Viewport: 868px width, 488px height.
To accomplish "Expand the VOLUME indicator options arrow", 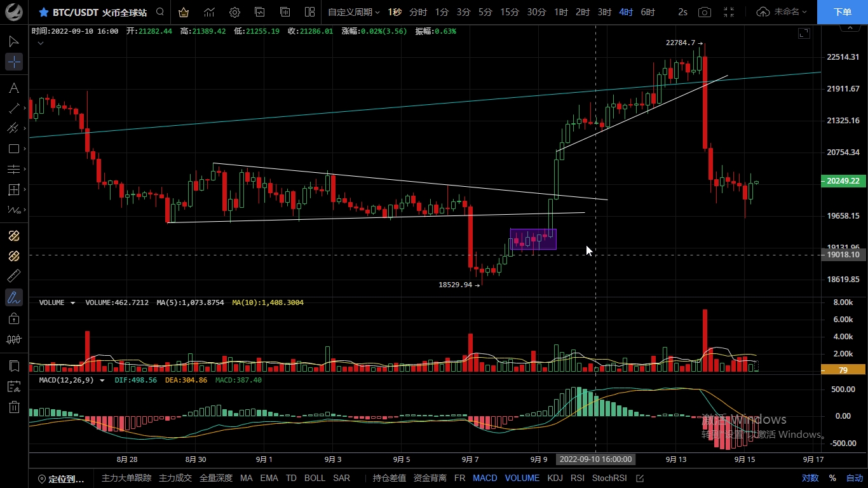I will (72, 303).
